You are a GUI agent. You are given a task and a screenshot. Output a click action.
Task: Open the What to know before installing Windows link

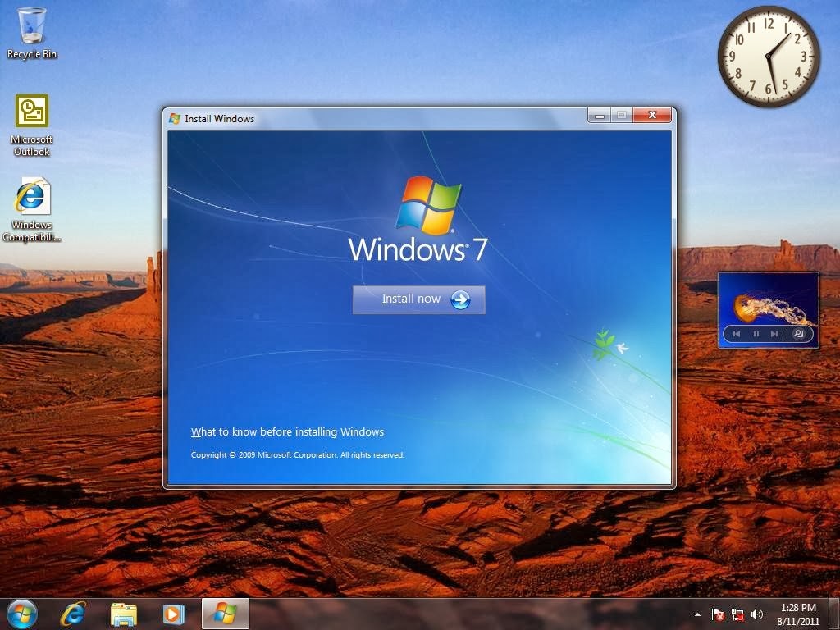coord(287,431)
